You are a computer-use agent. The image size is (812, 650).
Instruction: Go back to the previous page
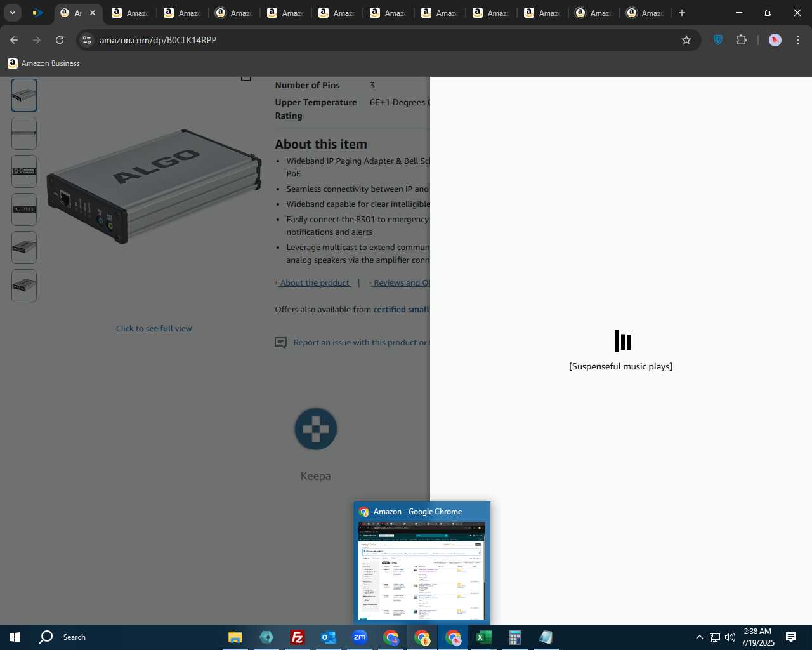pos(14,40)
